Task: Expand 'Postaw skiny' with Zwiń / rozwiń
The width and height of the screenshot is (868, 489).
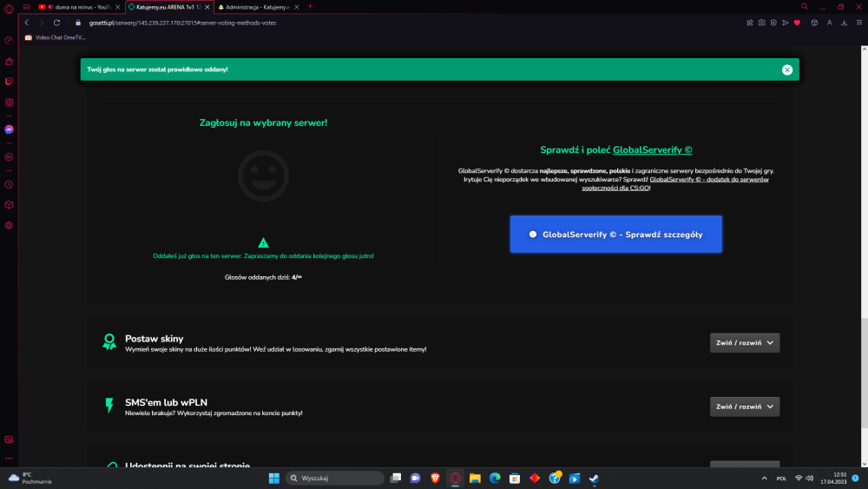Action: [745, 343]
